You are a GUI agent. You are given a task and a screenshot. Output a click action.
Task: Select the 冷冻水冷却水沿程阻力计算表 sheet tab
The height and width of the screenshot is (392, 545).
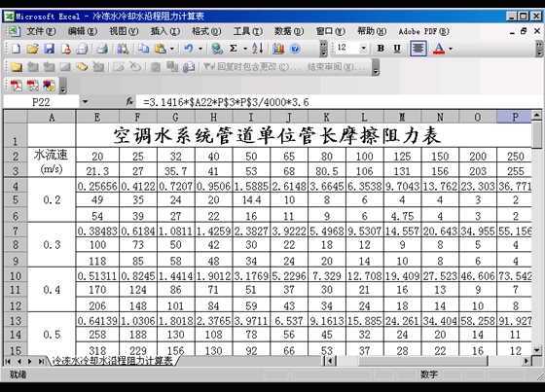coord(113,361)
